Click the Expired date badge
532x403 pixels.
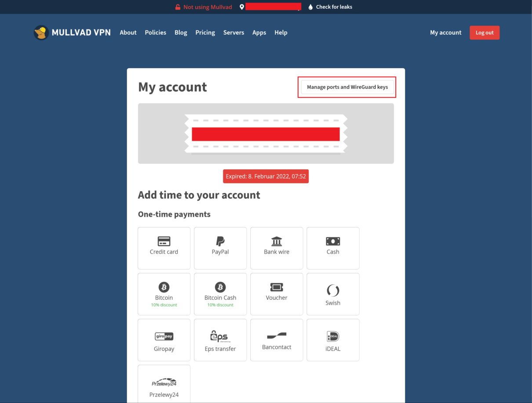click(x=266, y=176)
